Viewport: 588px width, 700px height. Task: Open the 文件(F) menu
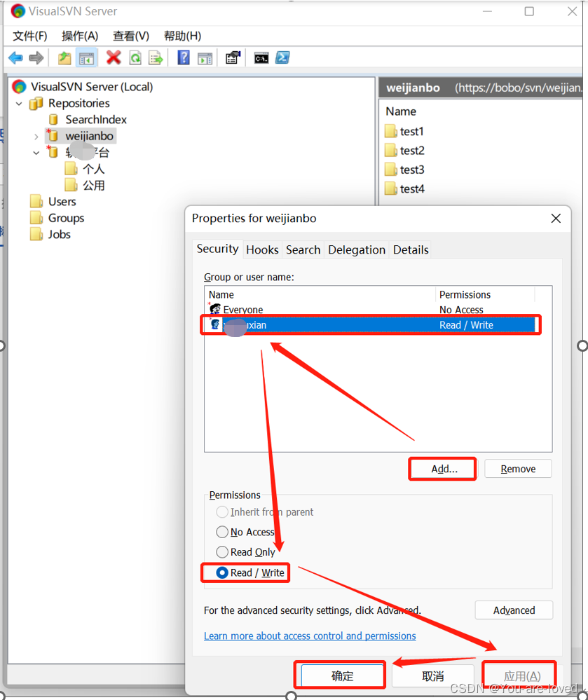[x=30, y=36]
